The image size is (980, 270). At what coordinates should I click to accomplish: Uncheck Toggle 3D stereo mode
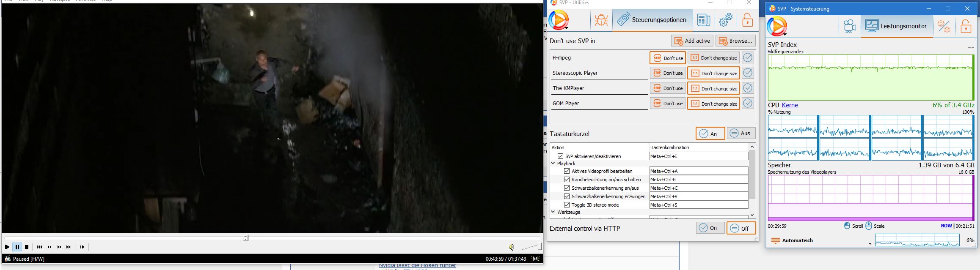point(567,205)
